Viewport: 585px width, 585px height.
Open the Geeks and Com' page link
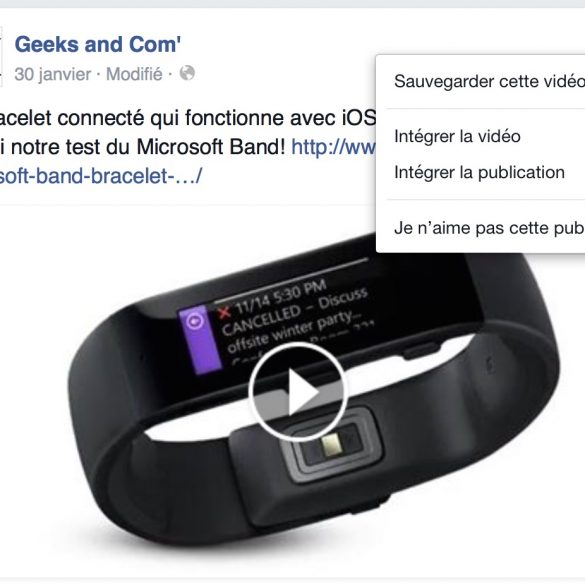97,44
